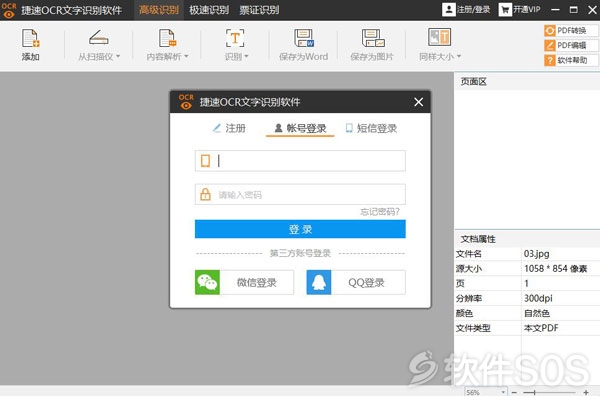Screen dimensions: 600x396
Task: Click the account number input field
Action: tap(300, 161)
